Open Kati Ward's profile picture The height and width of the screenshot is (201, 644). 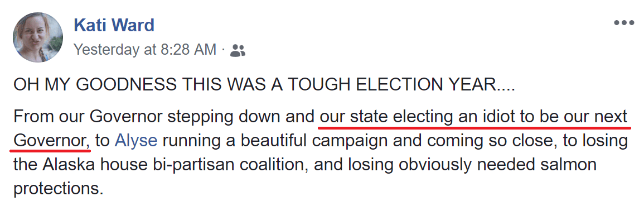point(38,37)
